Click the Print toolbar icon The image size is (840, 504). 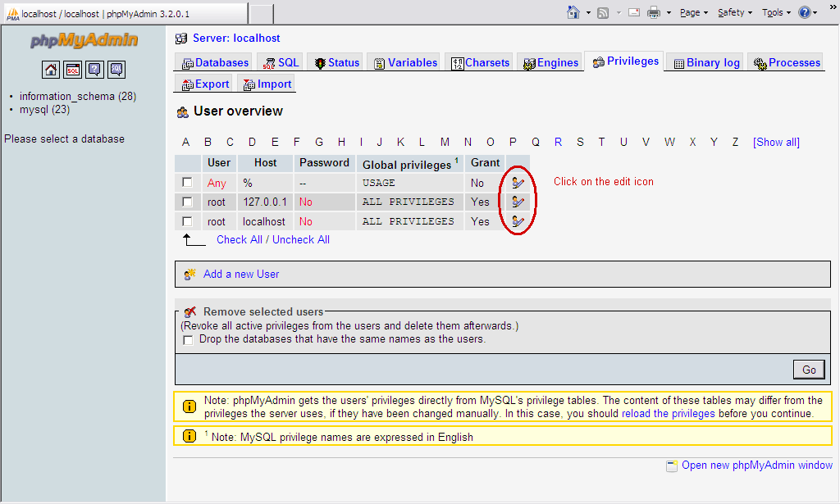(x=654, y=12)
